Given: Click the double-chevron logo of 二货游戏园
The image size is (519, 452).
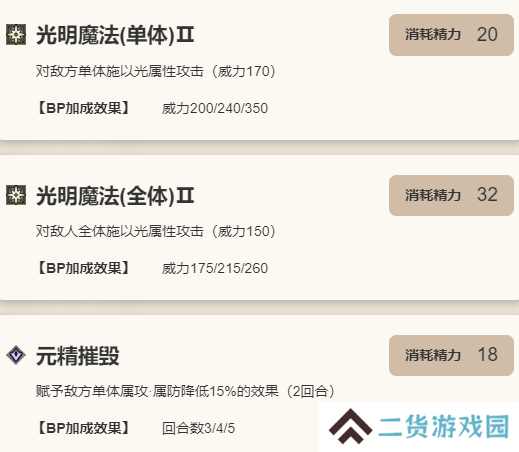Looking at the screenshot, I should 350,426.
